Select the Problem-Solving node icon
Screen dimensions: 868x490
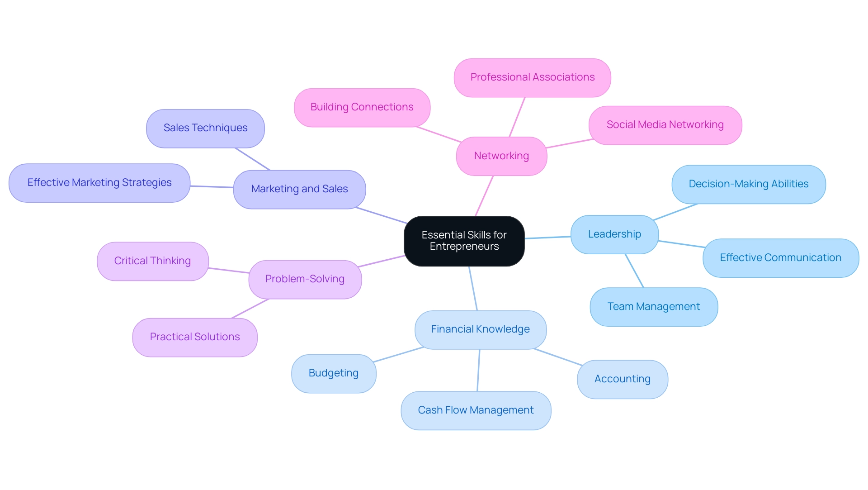tap(305, 278)
